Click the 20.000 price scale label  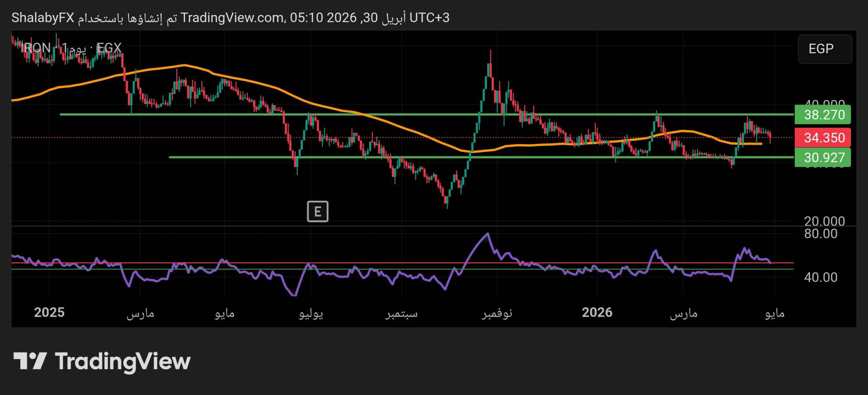tap(824, 221)
